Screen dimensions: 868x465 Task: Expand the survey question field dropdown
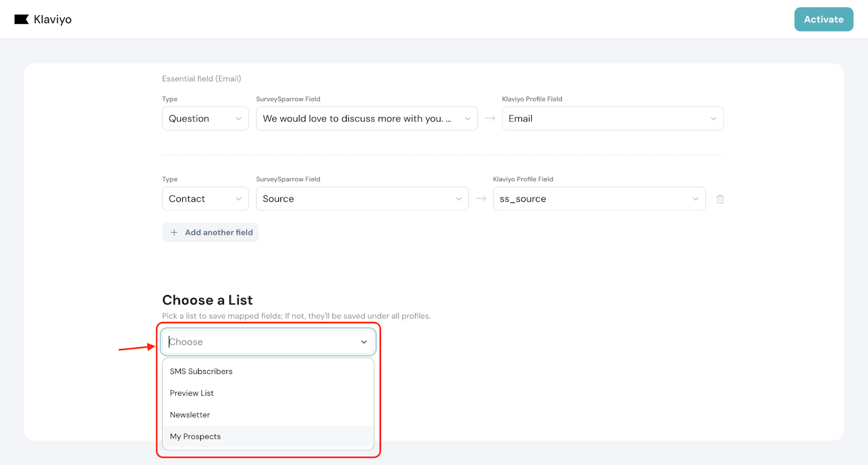[366, 119]
